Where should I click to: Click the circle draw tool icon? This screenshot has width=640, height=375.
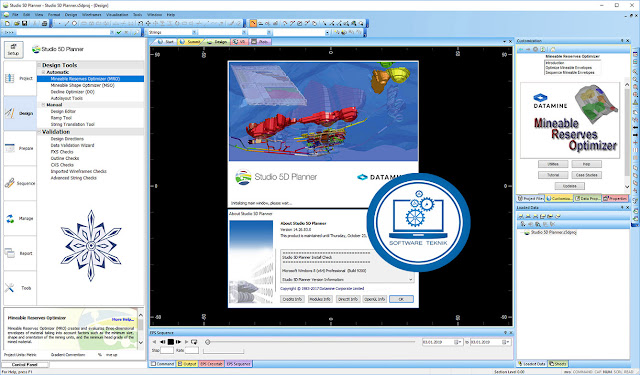pyautogui.click(x=74, y=24)
